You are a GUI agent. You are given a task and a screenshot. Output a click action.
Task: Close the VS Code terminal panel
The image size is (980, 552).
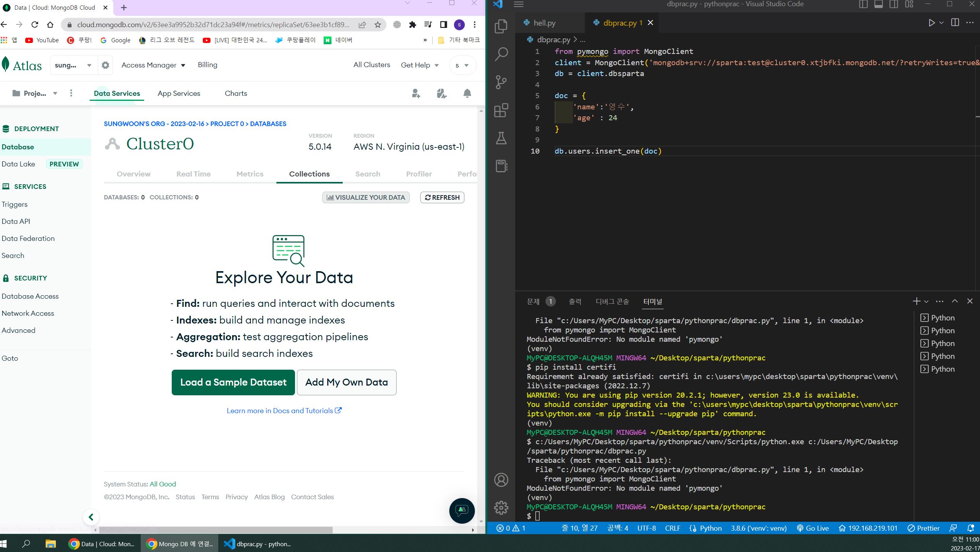coord(970,301)
